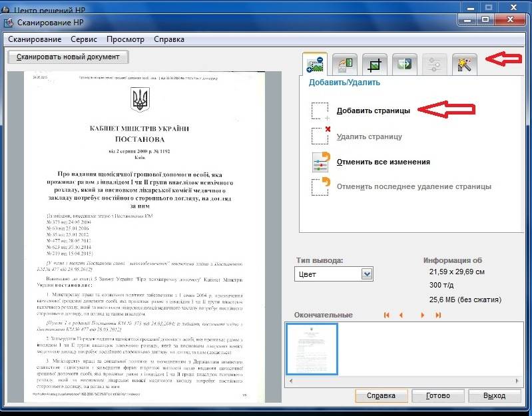532x416 pixels.
Task: Open the Add/Remove pages tab icon
Action: click(x=314, y=64)
